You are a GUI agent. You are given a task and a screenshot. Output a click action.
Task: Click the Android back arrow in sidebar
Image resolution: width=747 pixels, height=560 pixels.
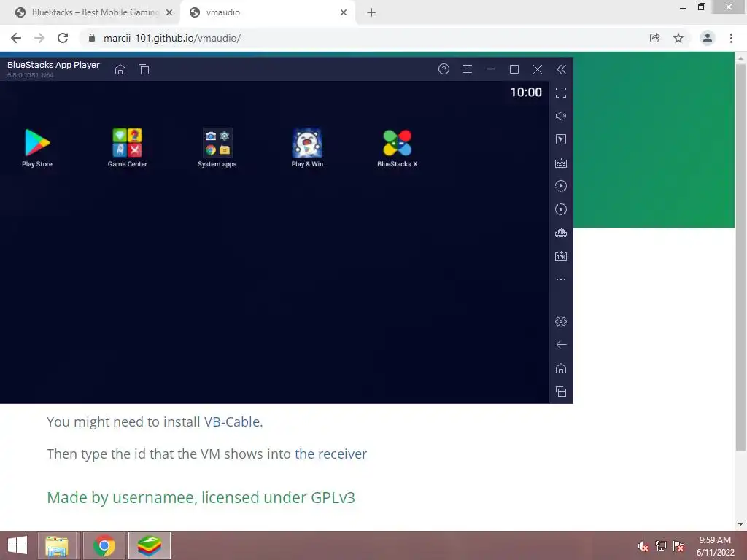(x=561, y=344)
